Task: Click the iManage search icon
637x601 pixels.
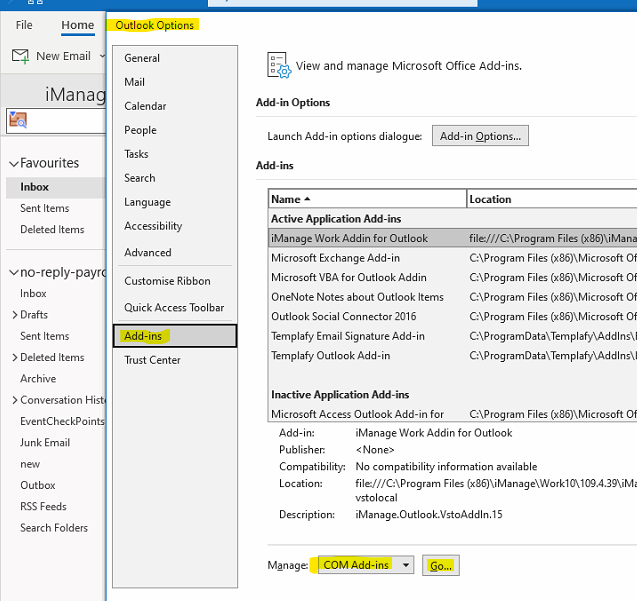Action: pyautogui.click(x=18, y=120)
